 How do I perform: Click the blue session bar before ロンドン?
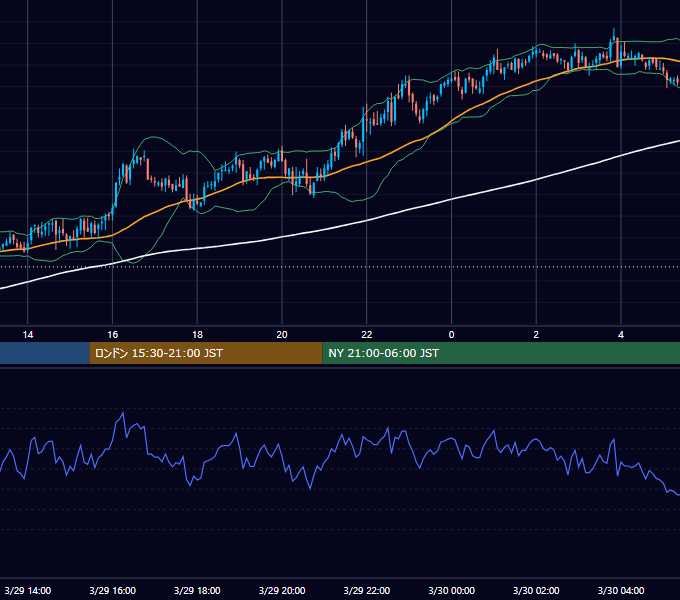tap(45, 353)
